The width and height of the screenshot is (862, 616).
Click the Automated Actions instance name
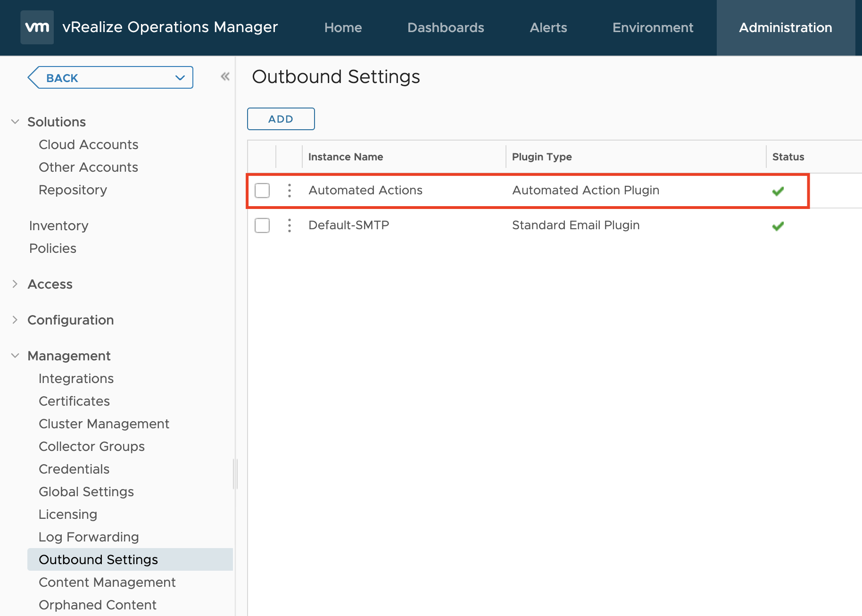click(x=365, y=190)
